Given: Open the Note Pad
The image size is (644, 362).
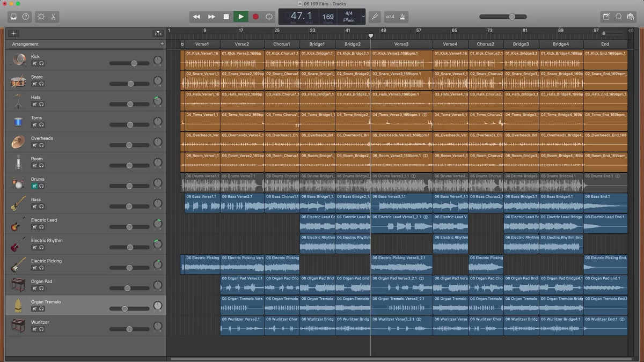Looking at the screenshot, I should [606, 17].
